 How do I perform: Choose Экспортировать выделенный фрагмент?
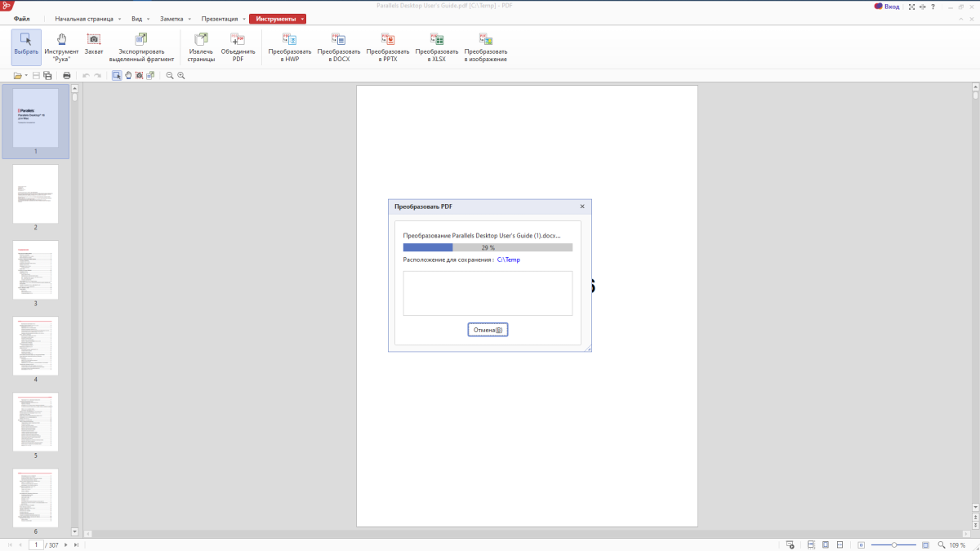(x=141, y=46)
